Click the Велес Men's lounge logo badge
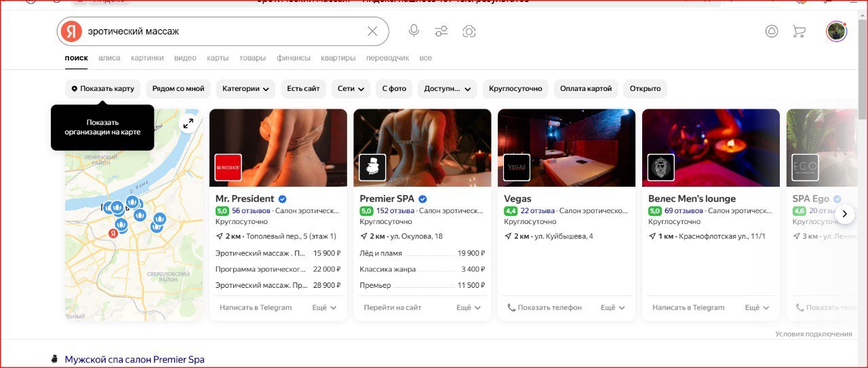The width and height of the screenshot is (868, 368). pos(661,167)
